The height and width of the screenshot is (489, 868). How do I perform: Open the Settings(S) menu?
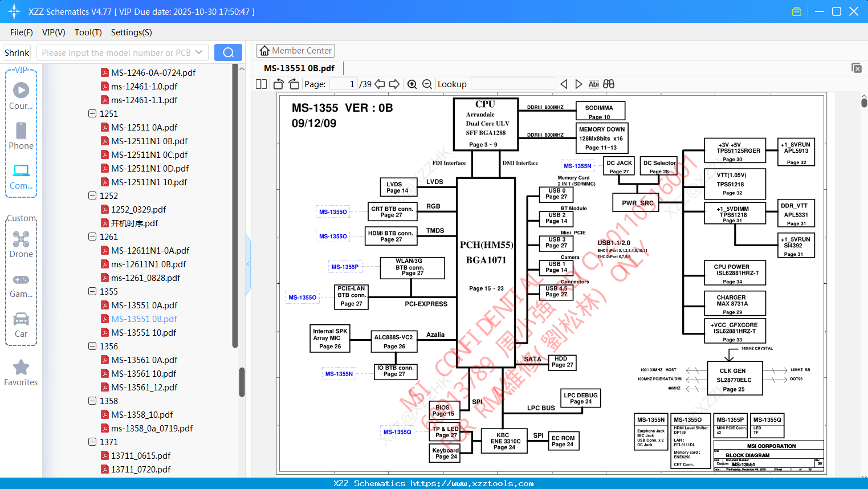click(x=132, y=32)
